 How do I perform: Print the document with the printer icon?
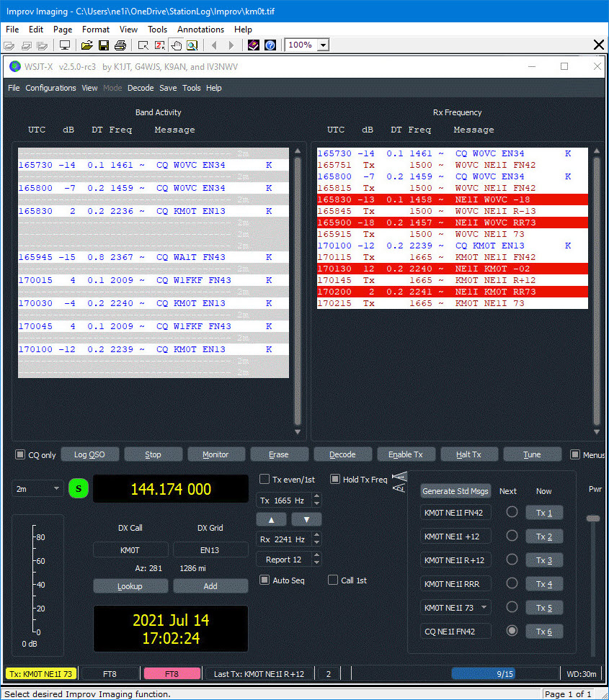tap(120, 45)
